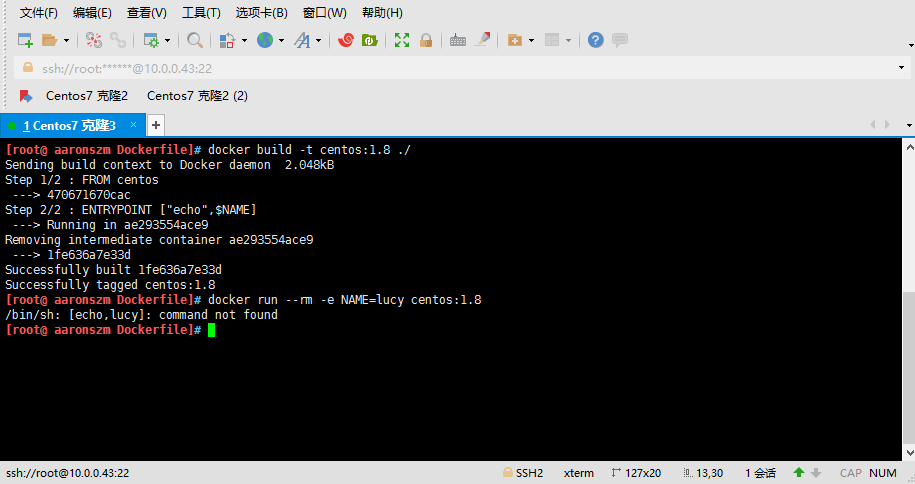The width and height of the screenshot is (915, 484).
Task: Expand the address bar history dropdown
Action: pos(901,68)
